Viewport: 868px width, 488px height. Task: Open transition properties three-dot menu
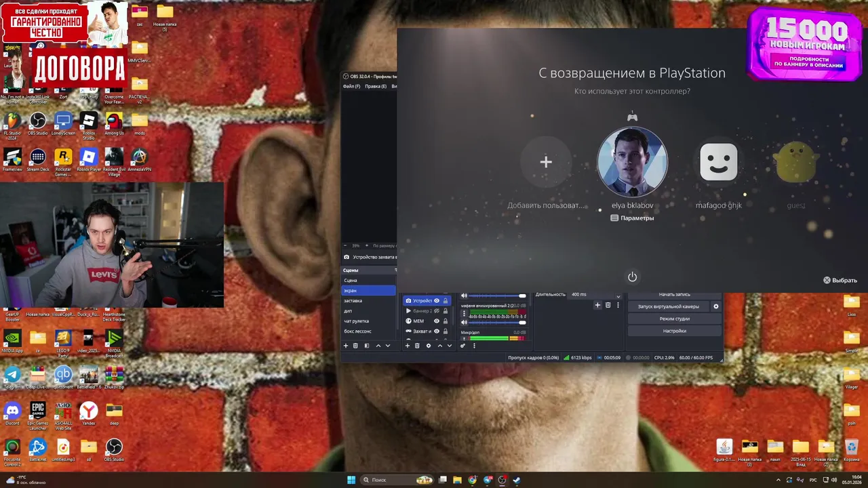coord(618,305)
